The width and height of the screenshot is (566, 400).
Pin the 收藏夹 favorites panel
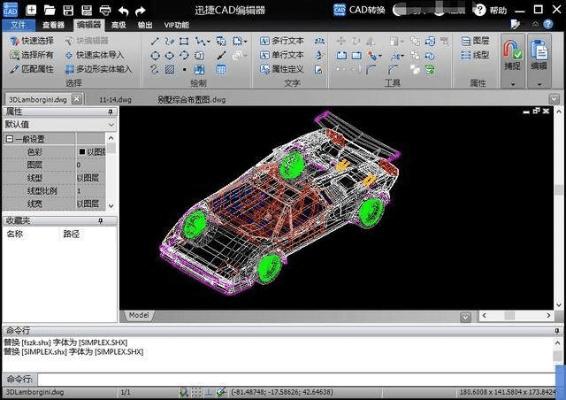tap(100, 221)
